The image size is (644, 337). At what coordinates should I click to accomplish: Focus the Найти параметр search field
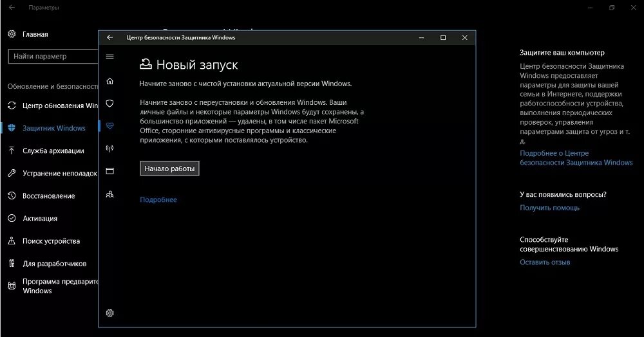pyautogui.click(x=53, y=56)
